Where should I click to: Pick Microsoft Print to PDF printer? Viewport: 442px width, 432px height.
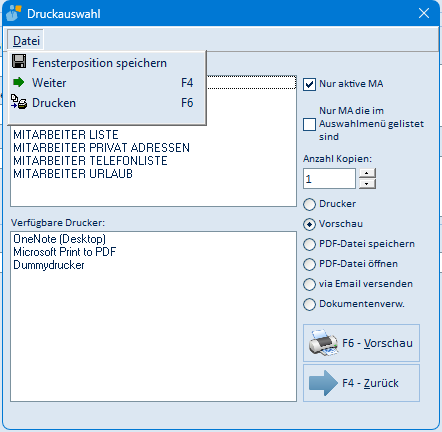[x=64, y=252]
